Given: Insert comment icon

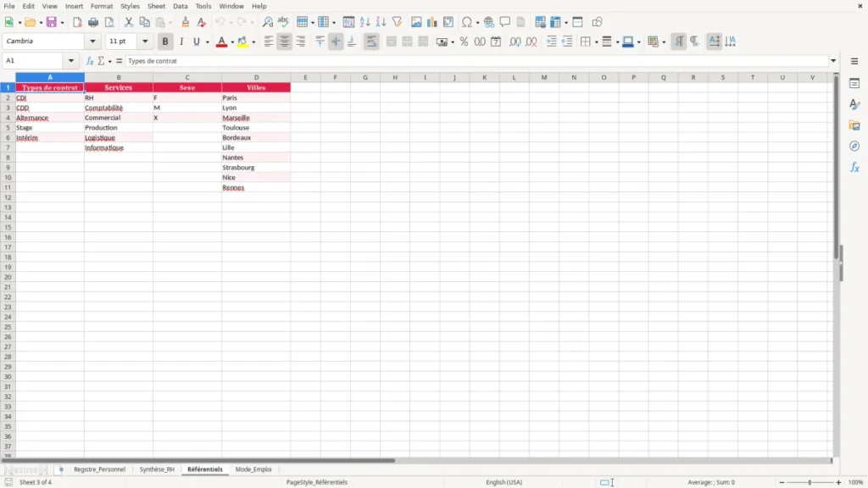Looking at the screenshot, I should [x=505, y=22].
